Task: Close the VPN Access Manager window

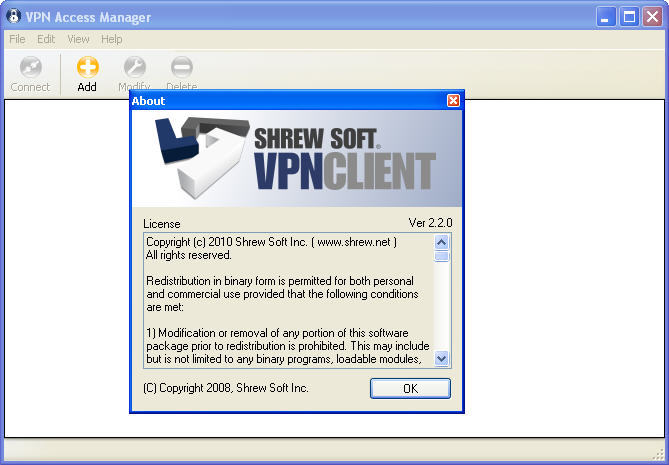Action: click(652, 17)
